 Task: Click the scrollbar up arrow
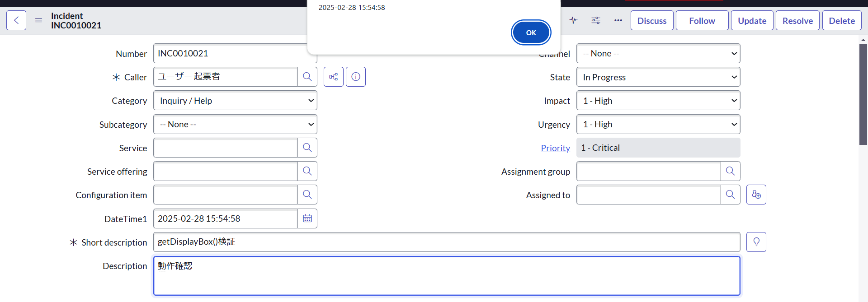(x=863, y=40)
